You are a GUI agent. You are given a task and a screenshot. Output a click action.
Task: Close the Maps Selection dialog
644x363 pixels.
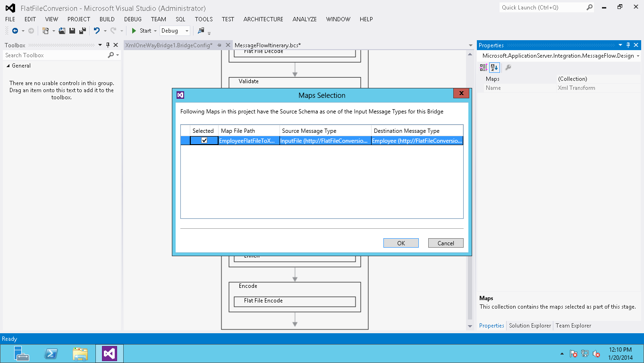pos(461,93)
